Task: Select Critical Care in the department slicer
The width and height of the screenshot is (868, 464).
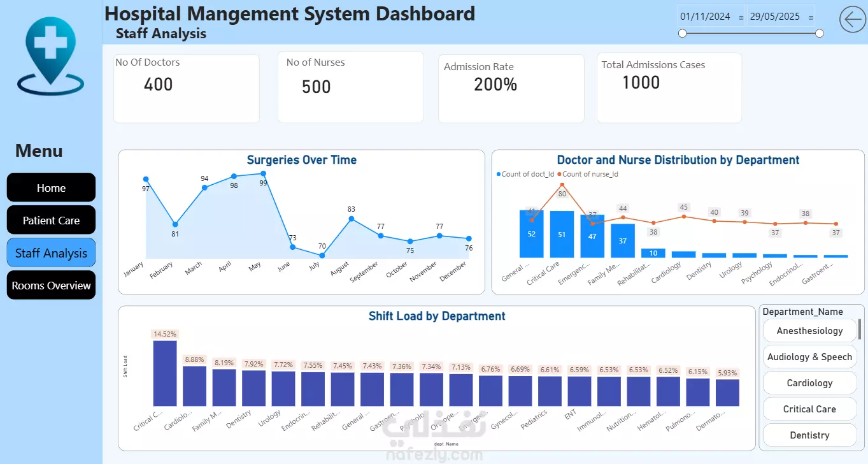Action: [809, 409]
